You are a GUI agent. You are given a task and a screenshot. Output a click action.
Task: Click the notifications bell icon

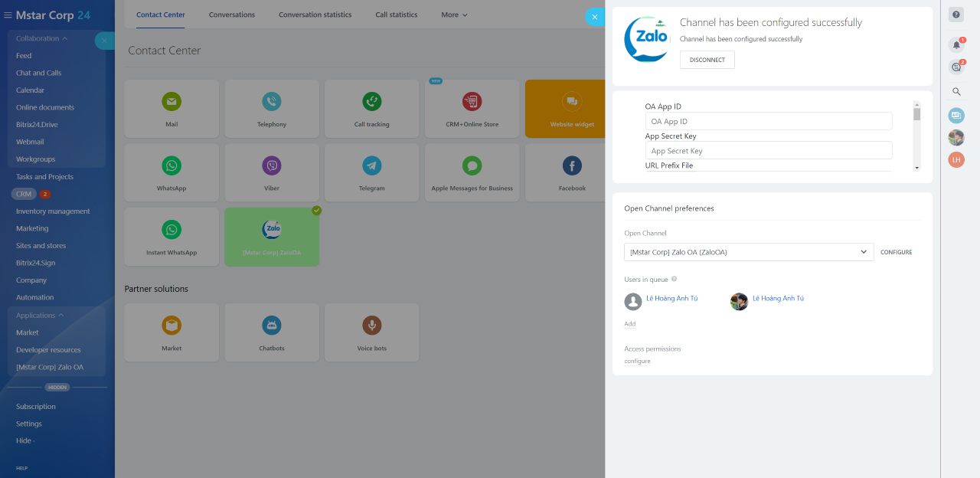[x=955, y=45]
